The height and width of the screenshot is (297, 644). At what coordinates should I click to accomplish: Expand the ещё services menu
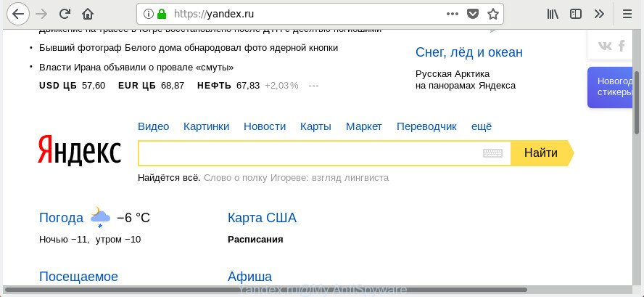click(x=482, y=126)
